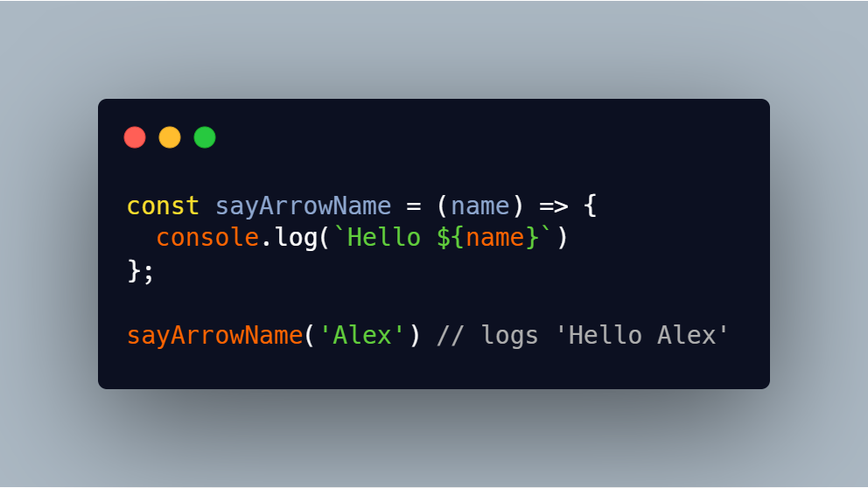Click the equals sign after sayArrowName
This screenshot has width=868, height=488.
(414, 206)
